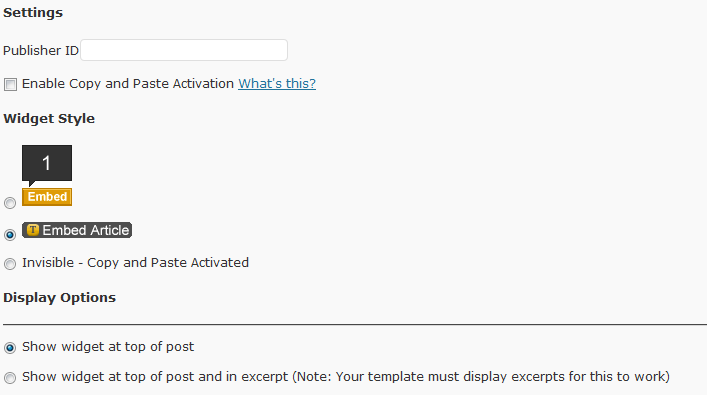
Task: Select the top of post and excerpt radio button
Action: click(x=10, y=377)
